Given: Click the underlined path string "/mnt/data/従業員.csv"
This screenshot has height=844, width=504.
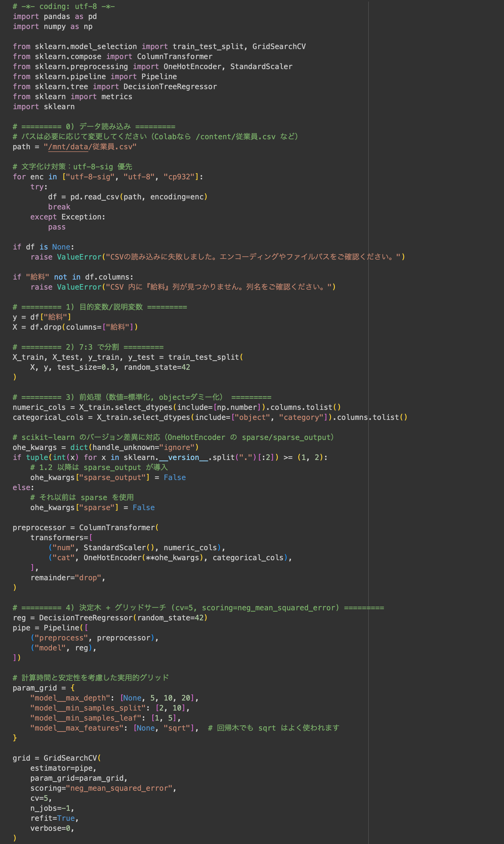Looking at the screenshot, I should coord(90,147).
